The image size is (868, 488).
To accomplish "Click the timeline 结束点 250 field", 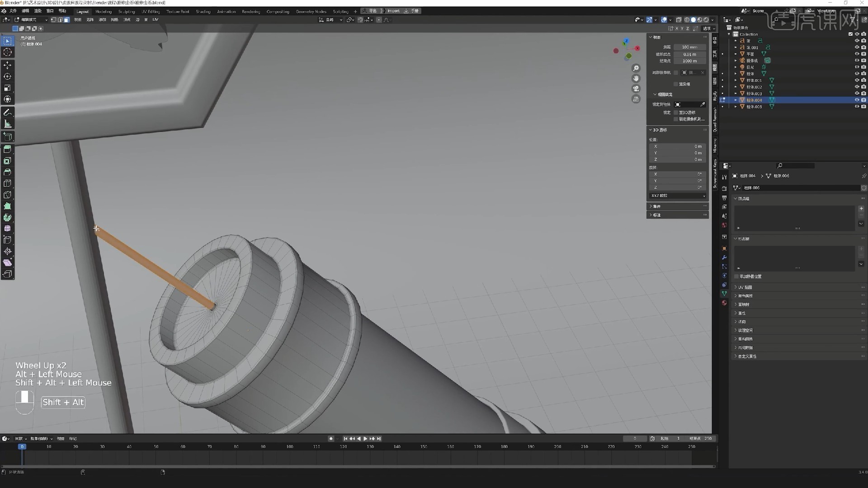I will tap(700, 439).
